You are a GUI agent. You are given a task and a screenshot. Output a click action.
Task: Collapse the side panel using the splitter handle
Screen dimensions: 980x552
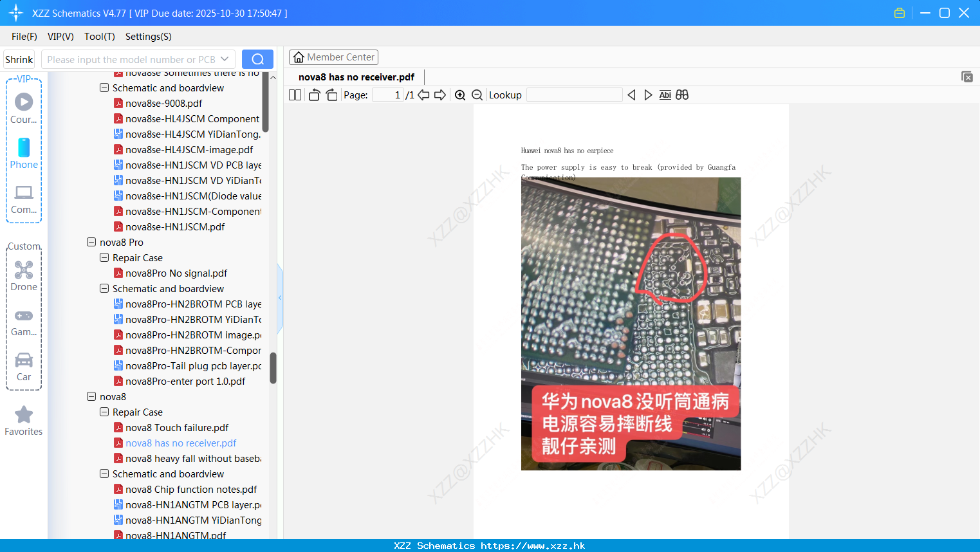280,297
